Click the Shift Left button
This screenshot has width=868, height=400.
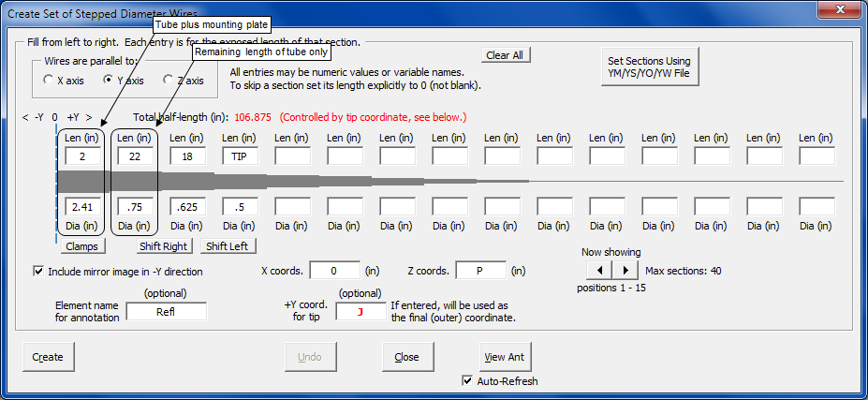[228, 246]
